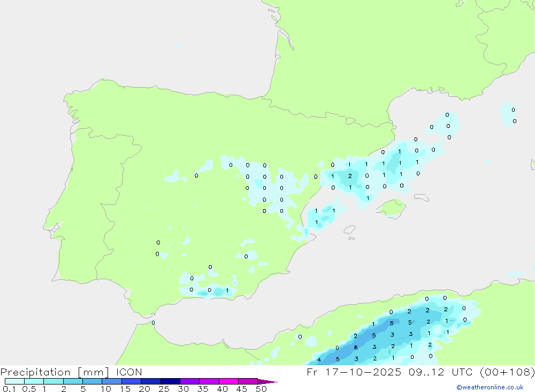Click the Menorca island outline

click(422, 197)
